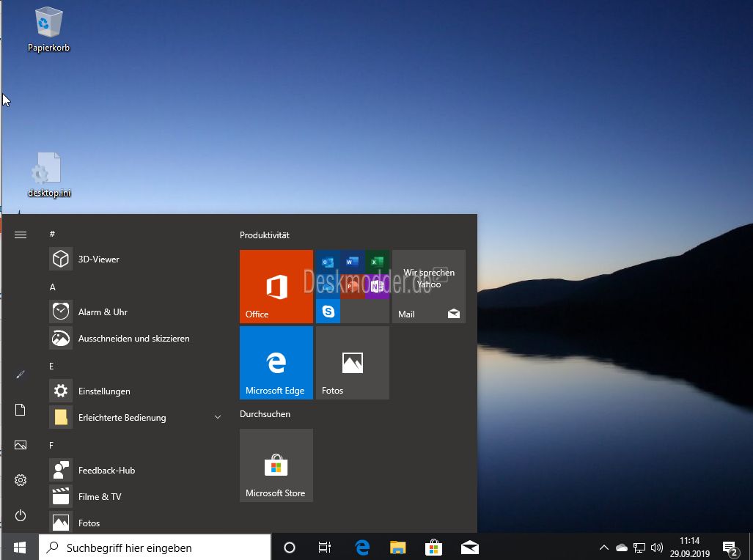Open File Explorer from the taskbar
This screenshot has height=560, width=753.
point(397,548)
